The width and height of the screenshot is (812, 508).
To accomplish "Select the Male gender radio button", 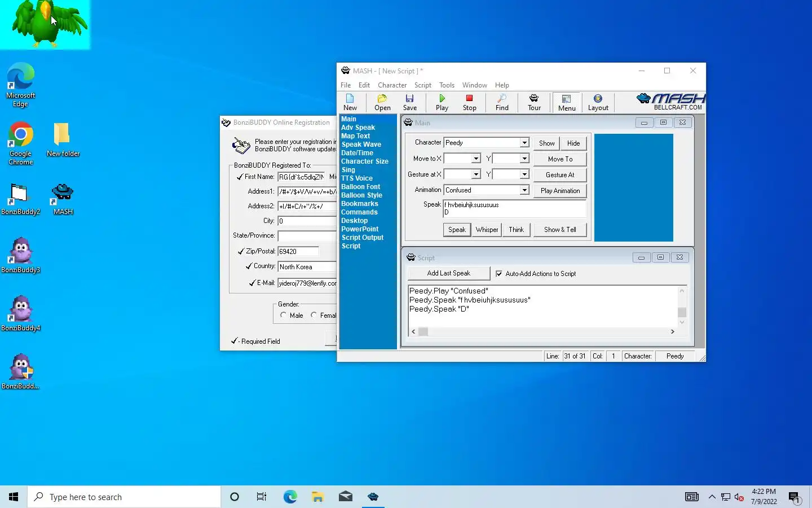I will (x=283, y=315).
